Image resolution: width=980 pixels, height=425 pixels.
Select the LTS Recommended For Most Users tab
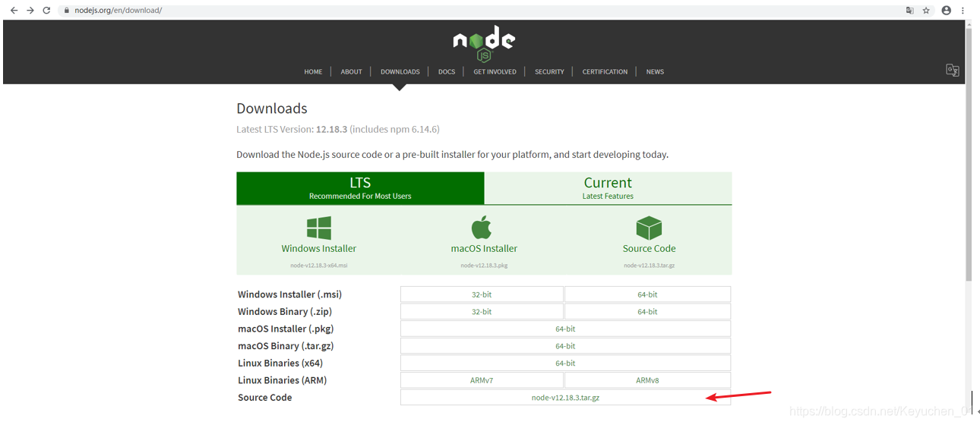pyautogui.click(x=360, y=188)
